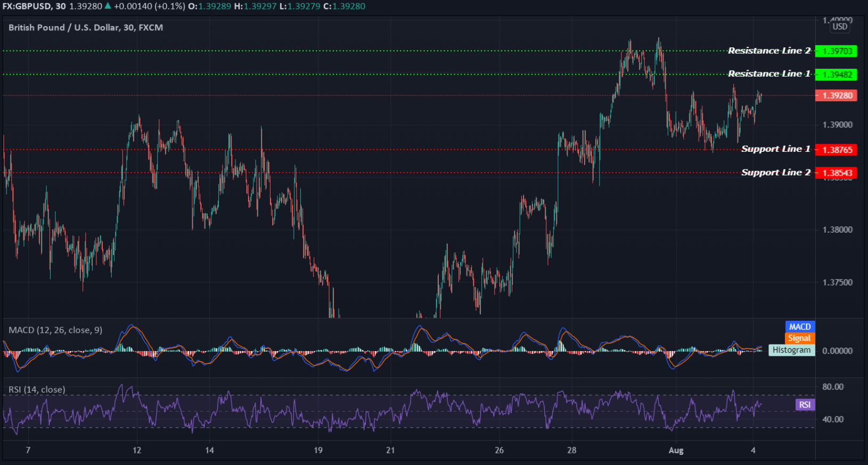The image size is (868, 465).
Task: Click the FX:GBPUSD symbol in header
Action: (27, 6)
